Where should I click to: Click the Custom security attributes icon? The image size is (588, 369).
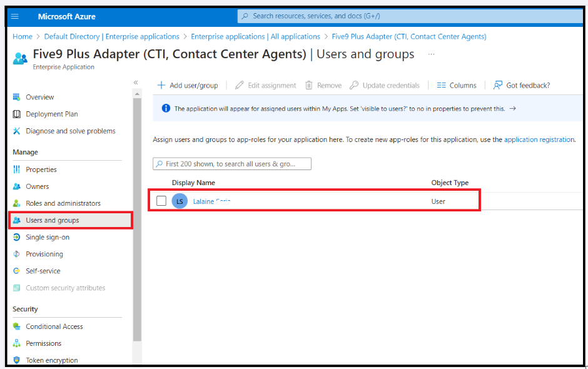tap(16, 288)
